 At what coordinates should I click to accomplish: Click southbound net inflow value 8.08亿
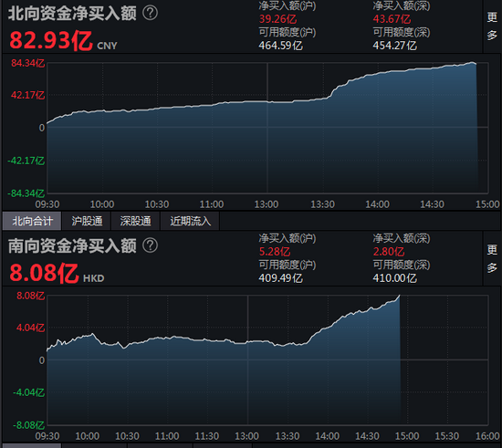(44, 273)
